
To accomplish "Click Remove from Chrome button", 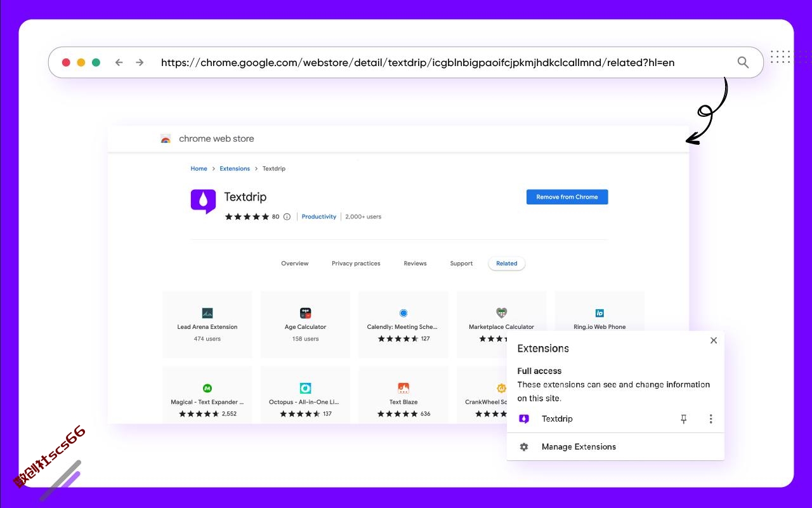I will click(567, 197).
